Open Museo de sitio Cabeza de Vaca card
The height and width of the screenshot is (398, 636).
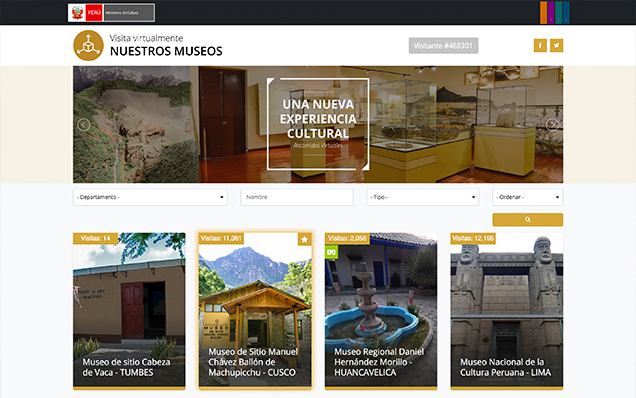coord(129,311)
